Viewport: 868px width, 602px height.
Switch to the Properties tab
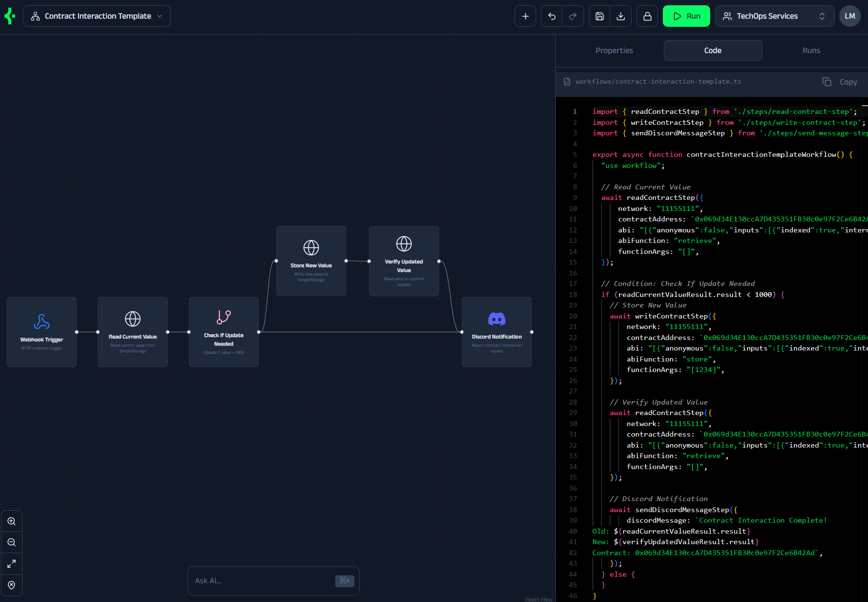point(614,50)
